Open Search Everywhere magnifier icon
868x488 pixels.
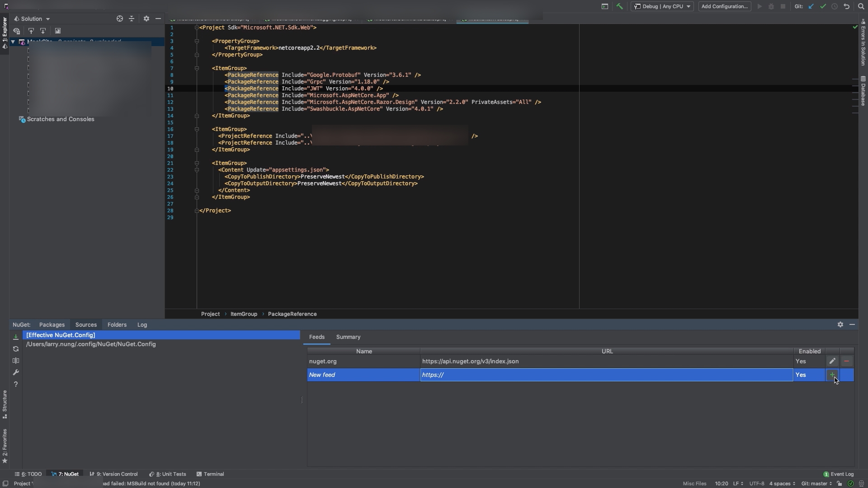click(861, 6)
